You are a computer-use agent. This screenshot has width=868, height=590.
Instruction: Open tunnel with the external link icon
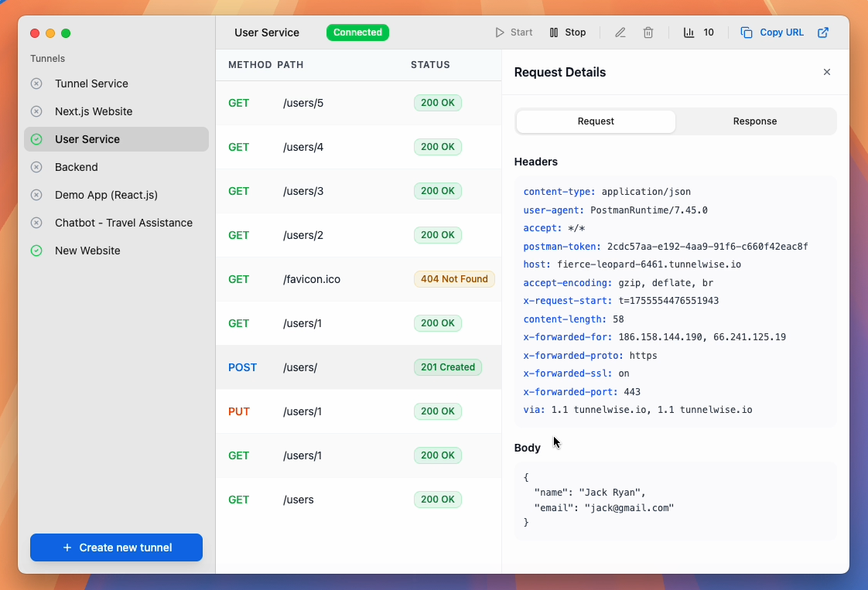click(x=823, y=32)
